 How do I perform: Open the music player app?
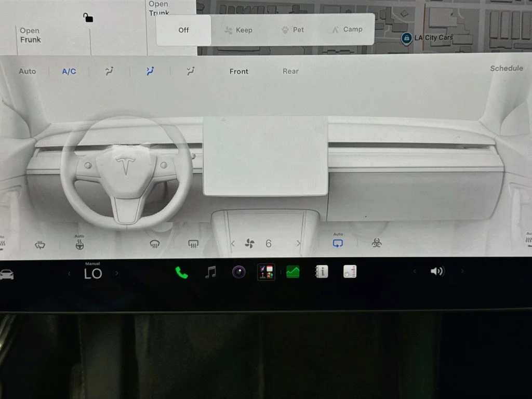pos(210,272)
